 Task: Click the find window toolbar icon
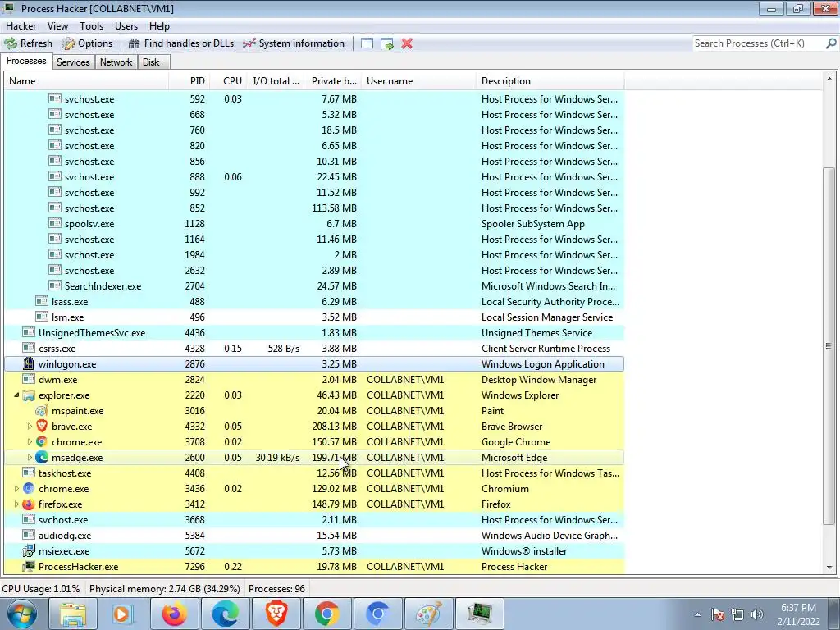point(367,43)
